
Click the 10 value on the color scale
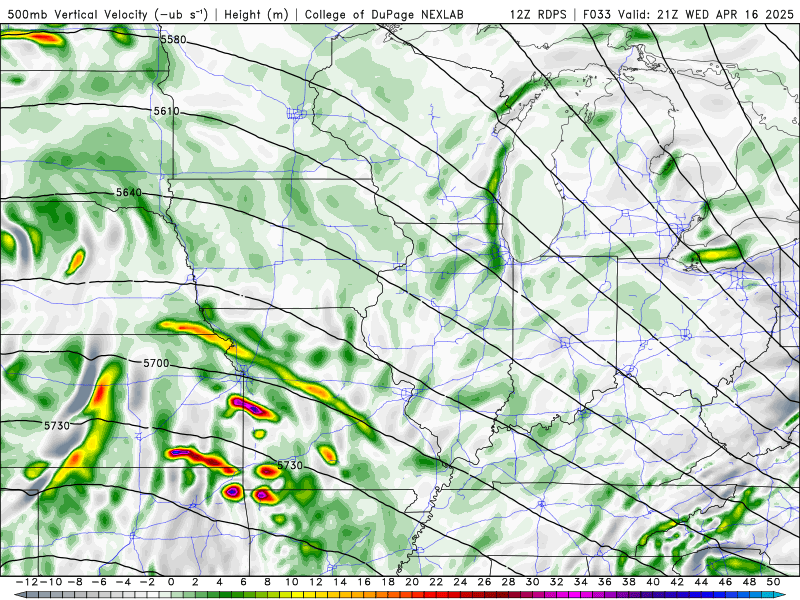click(x=292, y=582)
